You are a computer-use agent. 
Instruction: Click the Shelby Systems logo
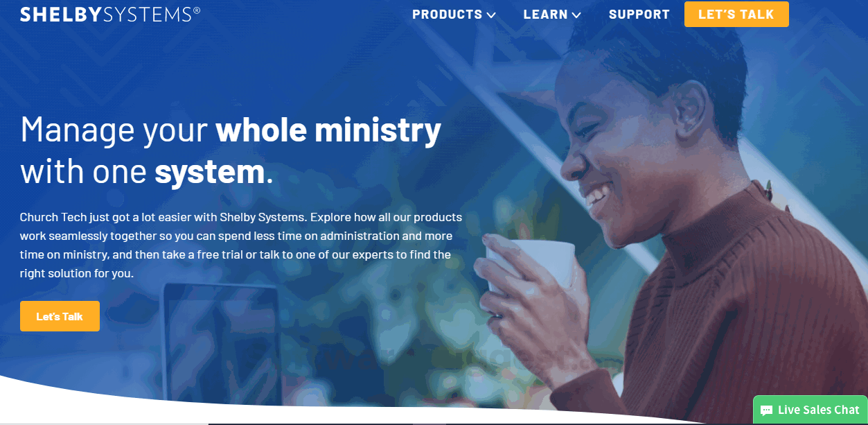110,15
